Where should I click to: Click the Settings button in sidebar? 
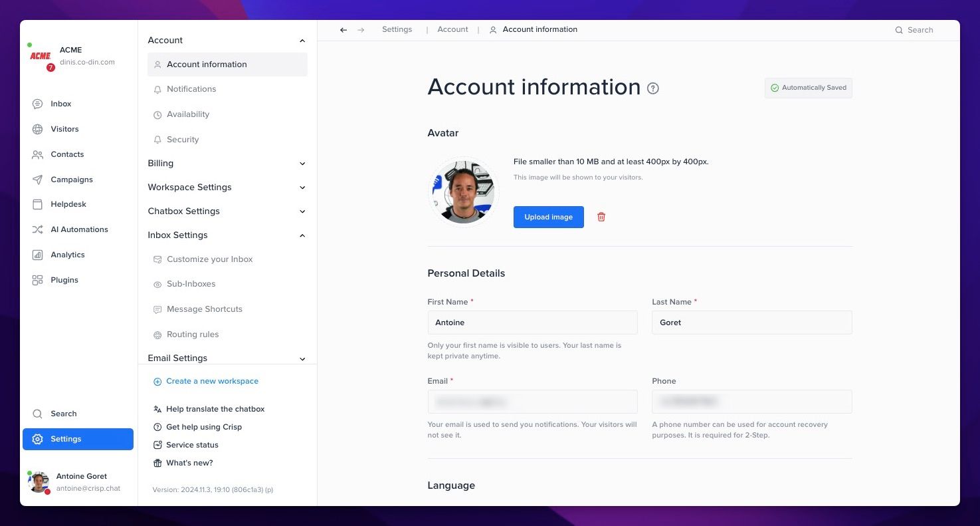click(x=78, y=439)
